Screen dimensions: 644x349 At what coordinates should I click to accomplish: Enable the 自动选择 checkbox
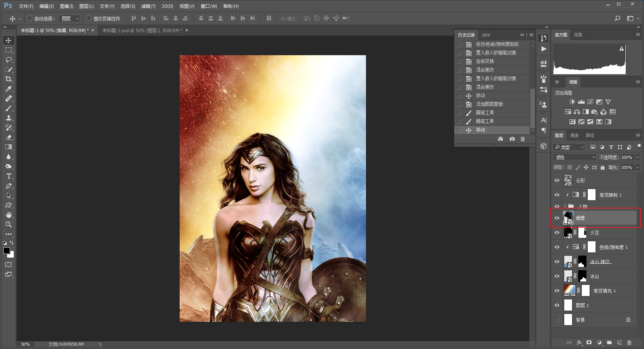point(29,18)
